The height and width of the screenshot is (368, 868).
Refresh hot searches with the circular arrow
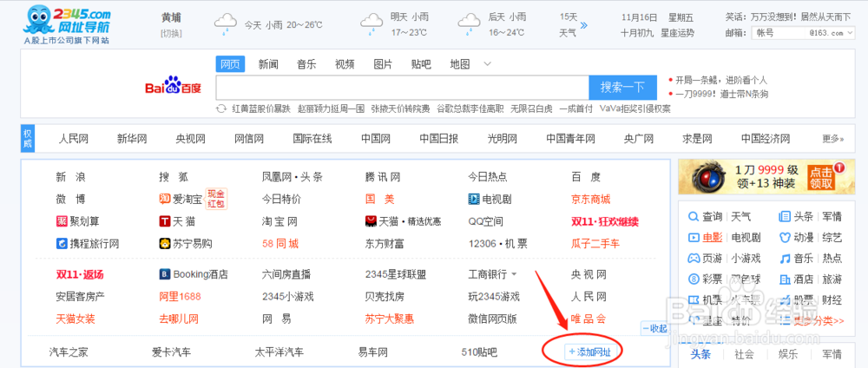[x=220, y=108]
